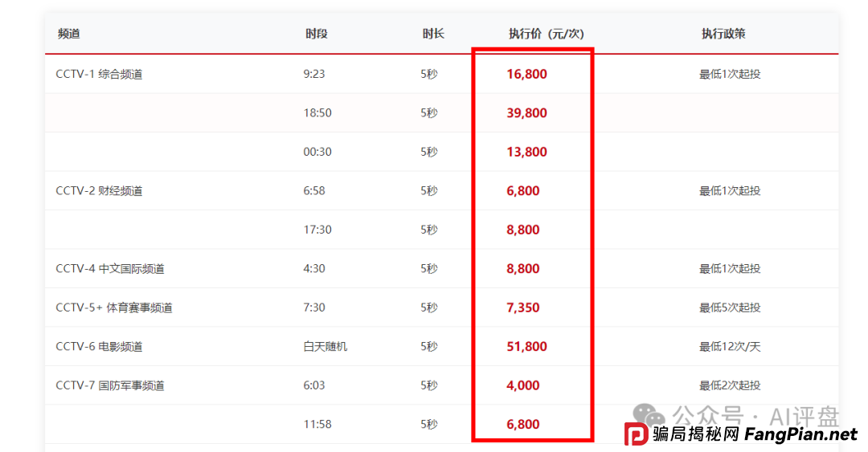Select the 时长 column header

pos(433,34)
